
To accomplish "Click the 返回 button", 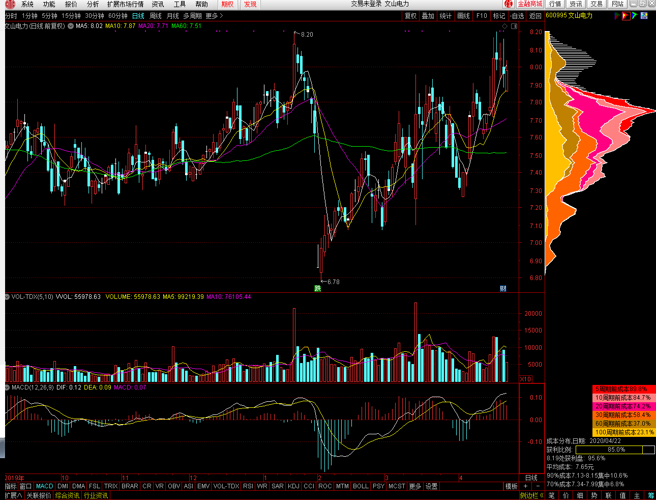I will (x=535, y=16).
